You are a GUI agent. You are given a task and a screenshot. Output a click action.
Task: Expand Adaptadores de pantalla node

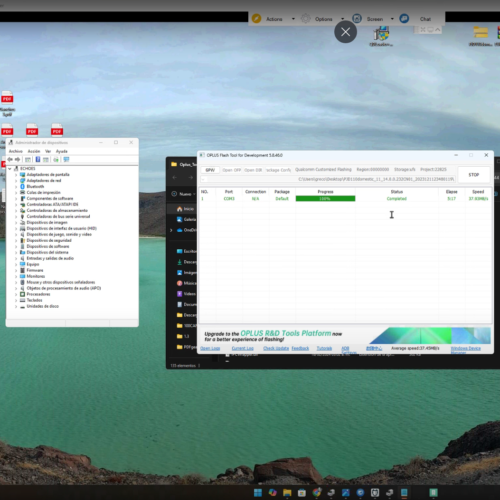pyautogui.click(x=16, y=175)
